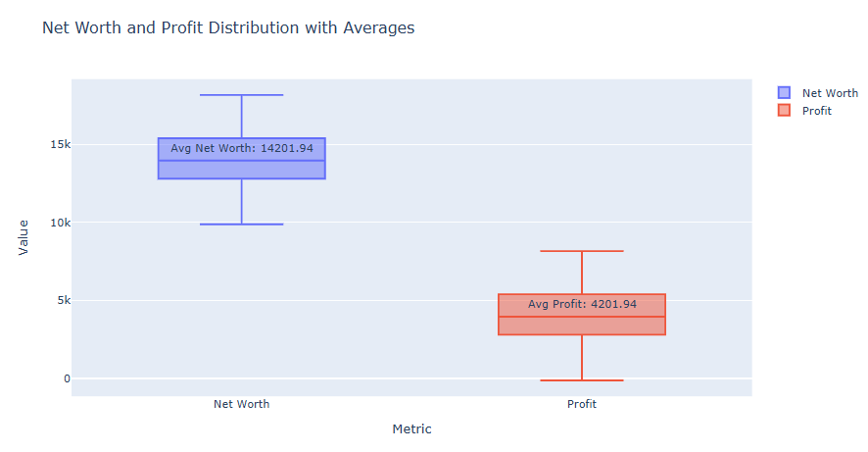The height and width of the screenshot is (452, 868).
Task: Click the 'Net Worth' x-axis tick label
Action: [x=241, y=404]
